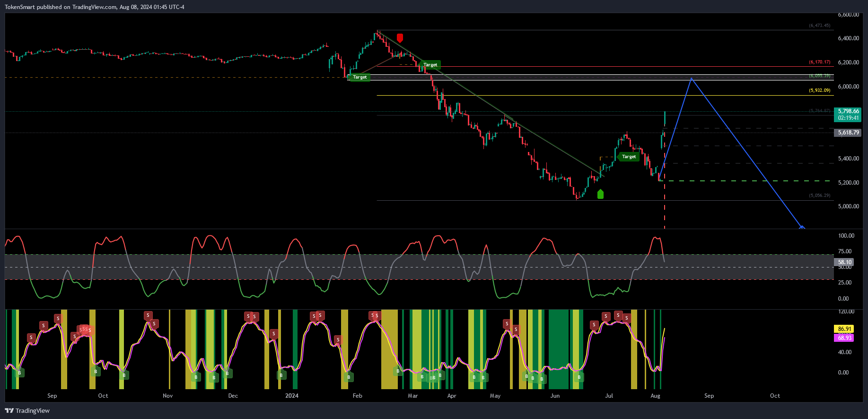Click the oscillator scale label 25.00
The width and height of the screenshot is (868, 419).
click(844, 283)
